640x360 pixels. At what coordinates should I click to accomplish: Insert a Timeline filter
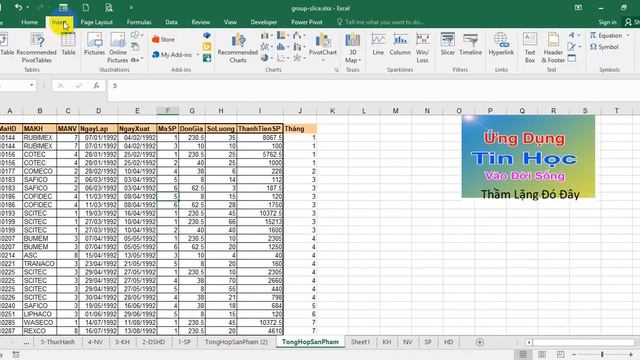point(470,44)
